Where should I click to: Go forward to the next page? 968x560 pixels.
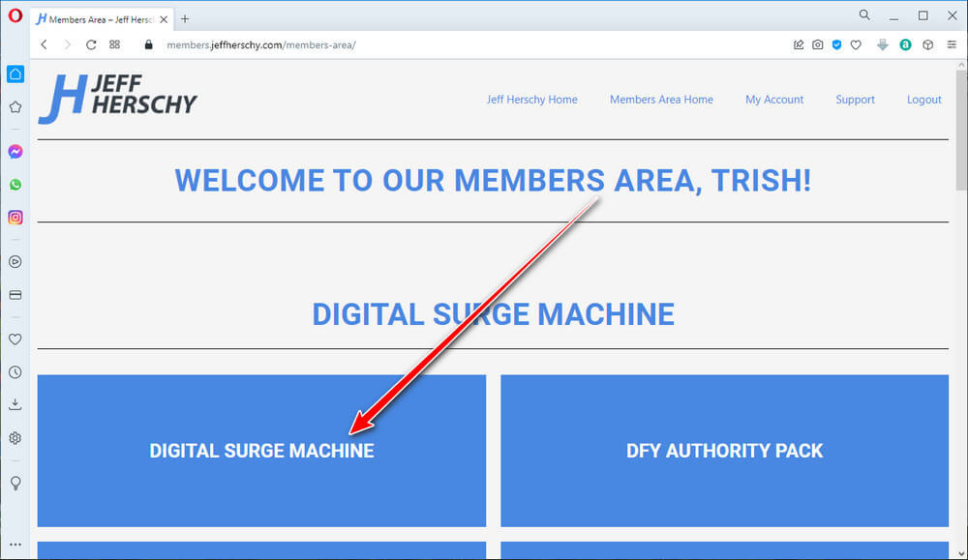tap(68, 44)
